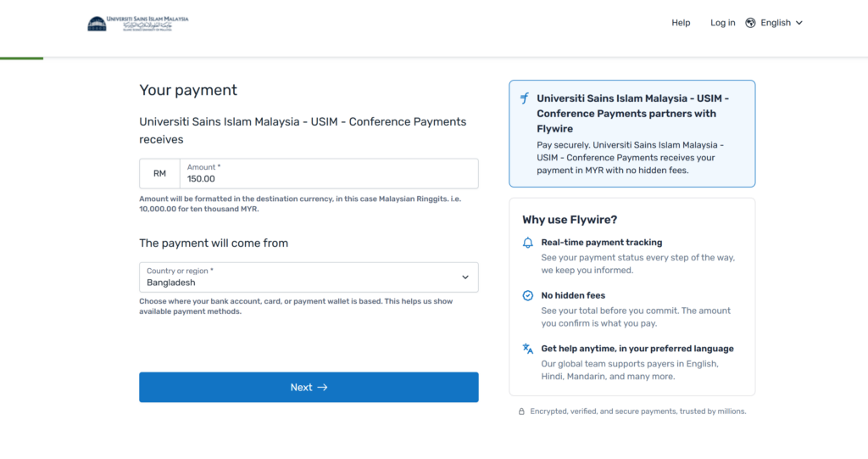Click the checkmark icon for No hidden fees

tap(527, 295)
